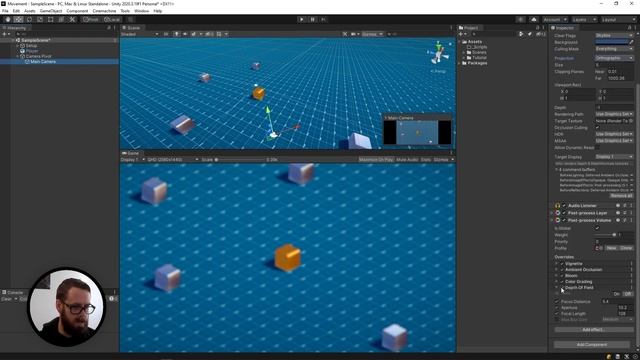Open the File menu
This screenshot has height=360, width=640.
click(5, 11)
